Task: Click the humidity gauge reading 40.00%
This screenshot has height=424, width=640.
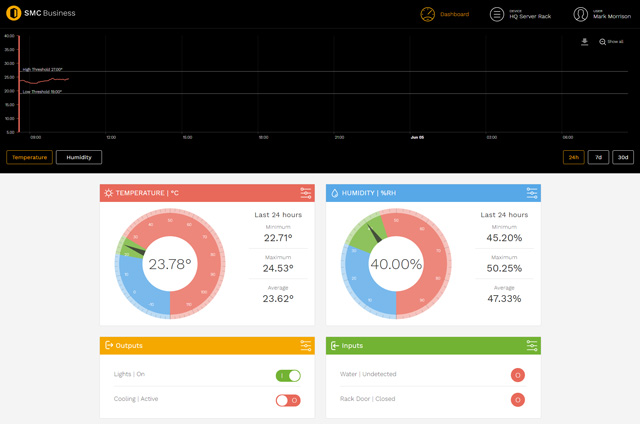Action: click(x=396, y=264)
